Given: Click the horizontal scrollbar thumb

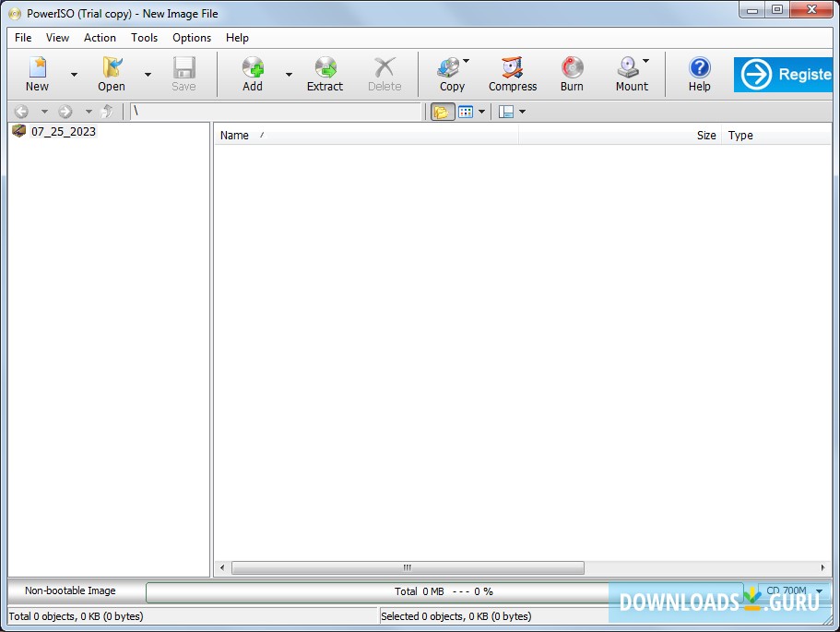Looking at the screenshot, I should click(408, 567).
